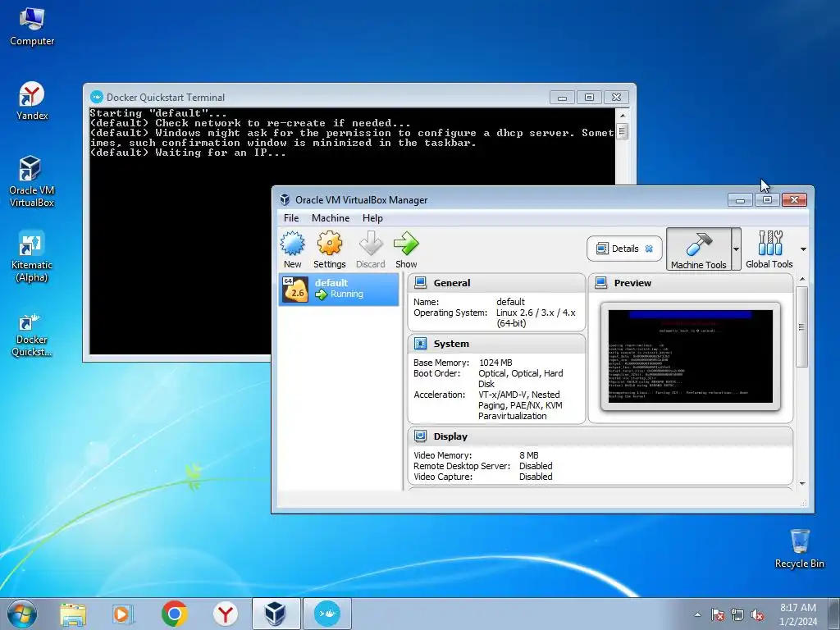Click the Preview section header
This screenshot has height=630, width=840.
[691, 283]
